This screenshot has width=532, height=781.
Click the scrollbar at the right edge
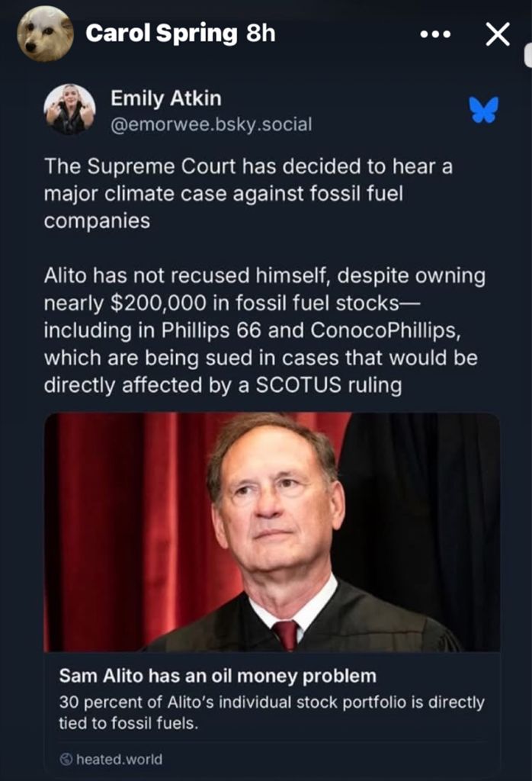pyautogui.click(x=527, y=53)
